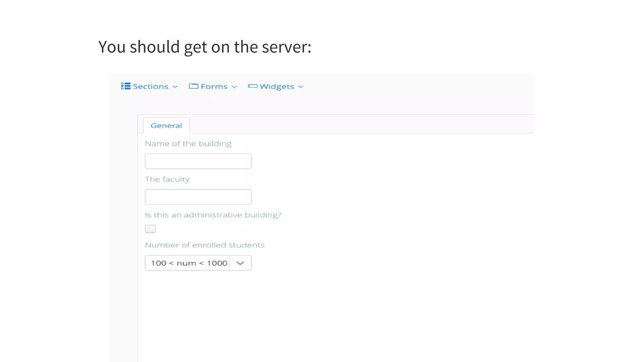Expand the Forms chevron arrow

234,87
